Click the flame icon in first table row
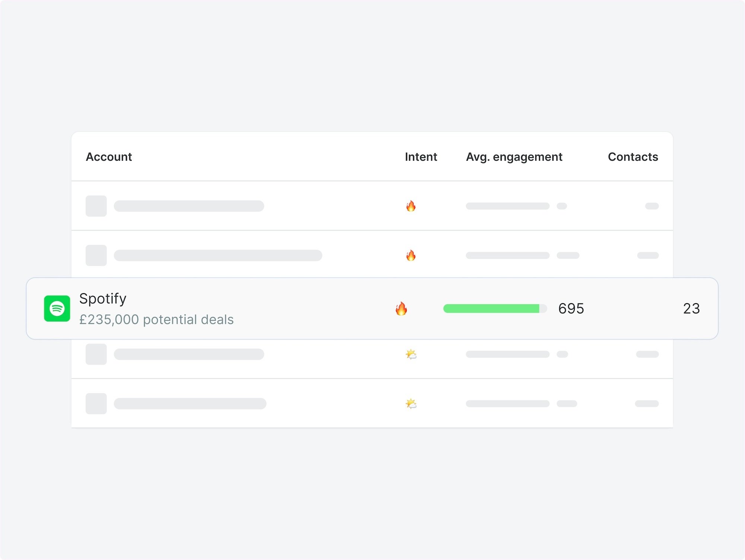Viewport: 745px width, 560px height. 411,206
